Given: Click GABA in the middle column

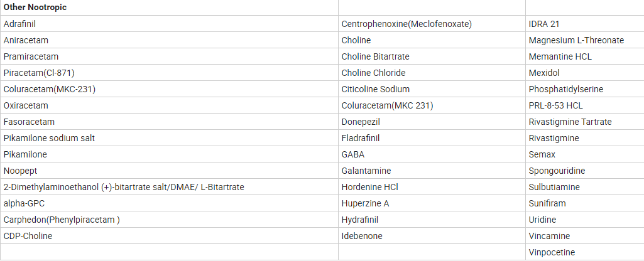Looking at the screenshot, I should click(353, 154).
